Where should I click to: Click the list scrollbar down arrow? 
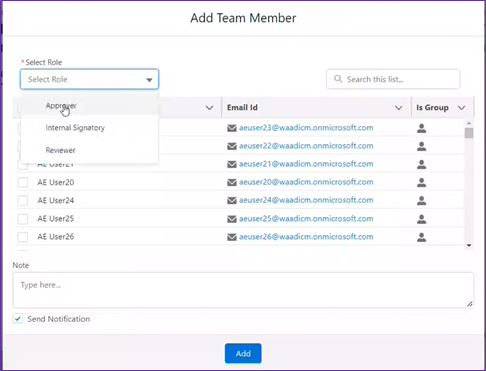point(469,245)
